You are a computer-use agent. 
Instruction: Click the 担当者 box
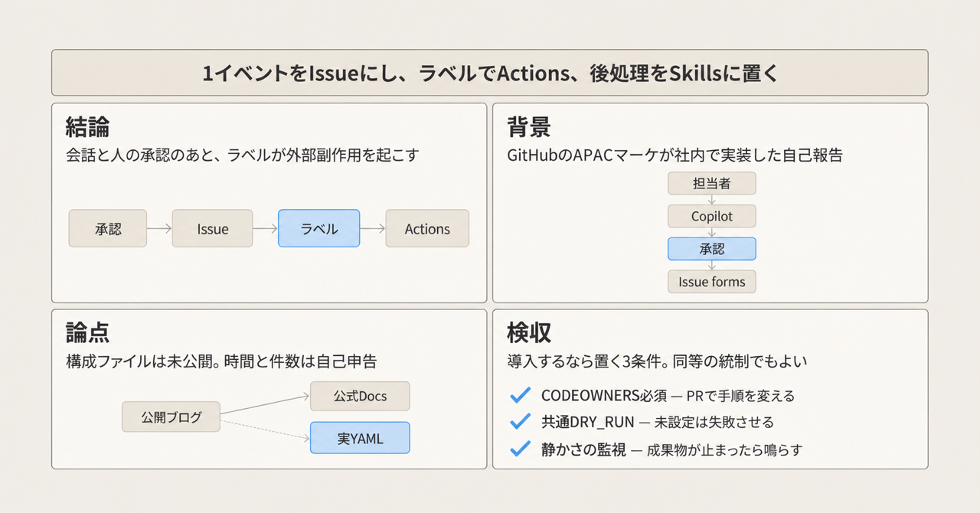[712, 184]
